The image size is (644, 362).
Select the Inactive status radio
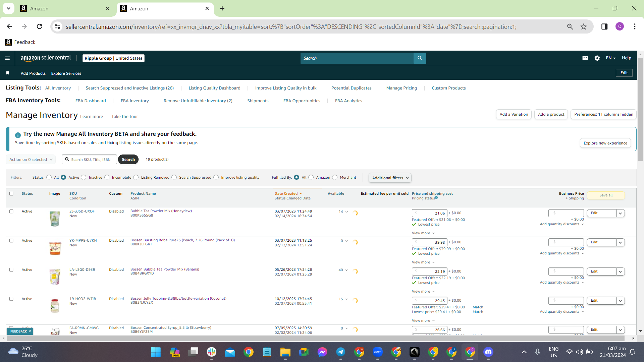pos(84,177)
